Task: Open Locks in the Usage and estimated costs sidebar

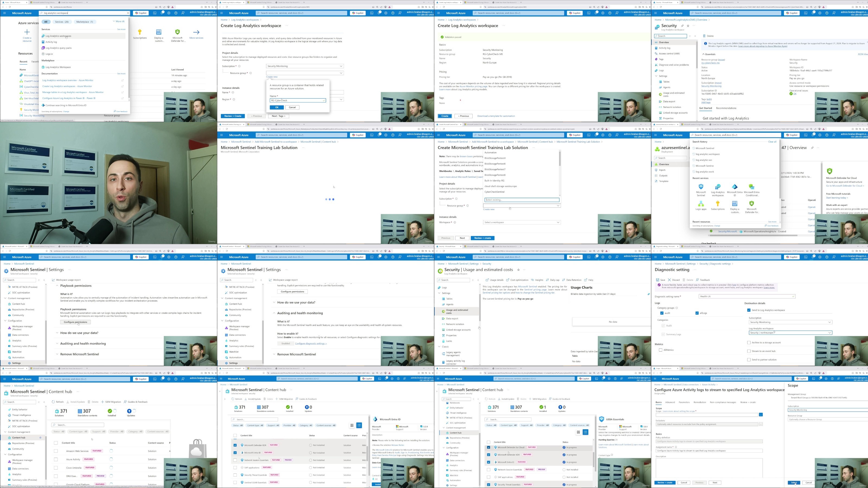Action: pyautogui.click(x=449, y=341)
